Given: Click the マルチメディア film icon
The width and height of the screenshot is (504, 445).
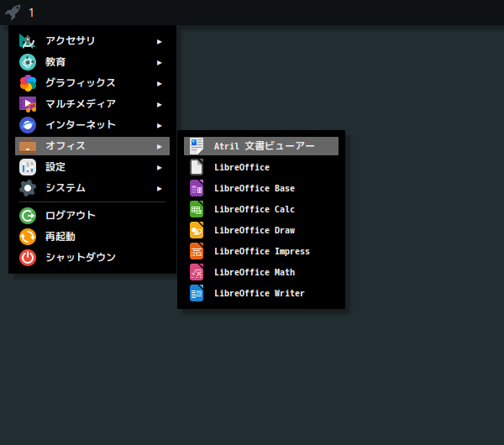Looking at the screenshot, I should tap(28, 104).
